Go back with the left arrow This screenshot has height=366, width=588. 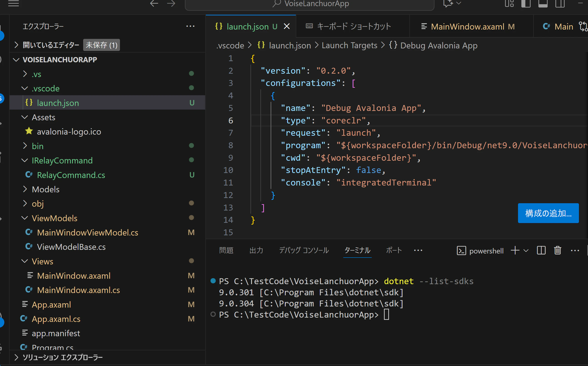[x=154, y=3]
